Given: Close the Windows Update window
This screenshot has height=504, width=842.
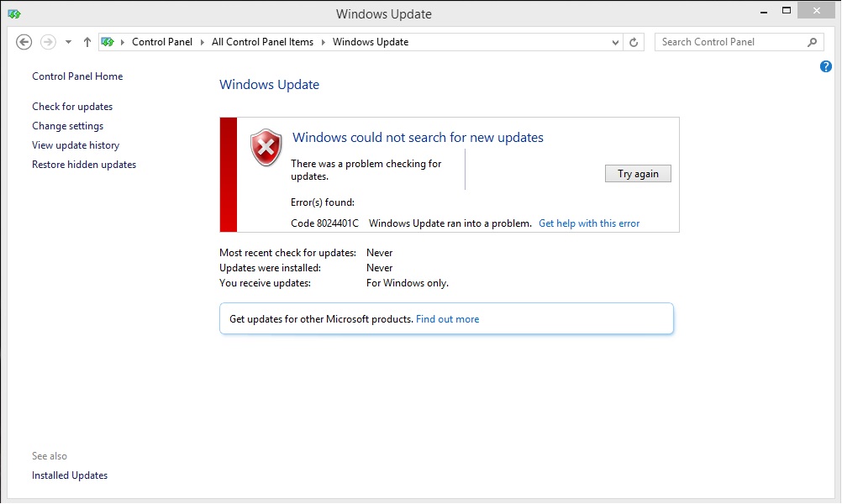Looking at the screenshot, I should click(x=816, y=11).
